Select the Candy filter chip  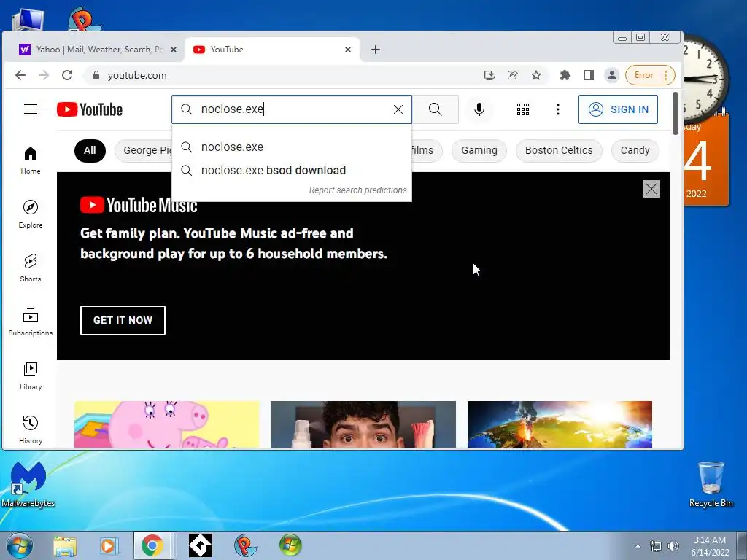pyautogui.click(x=635, y=150)
